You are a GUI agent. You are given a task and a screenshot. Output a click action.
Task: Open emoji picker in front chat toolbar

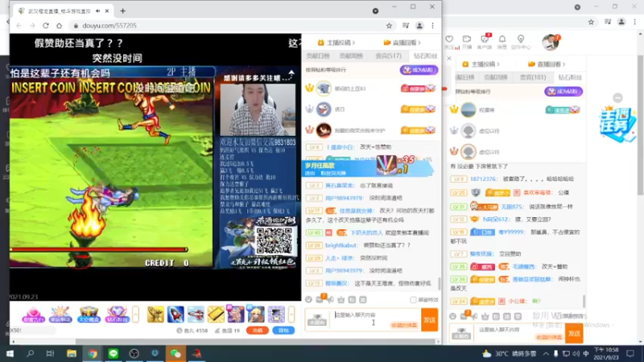pos(308,299)
